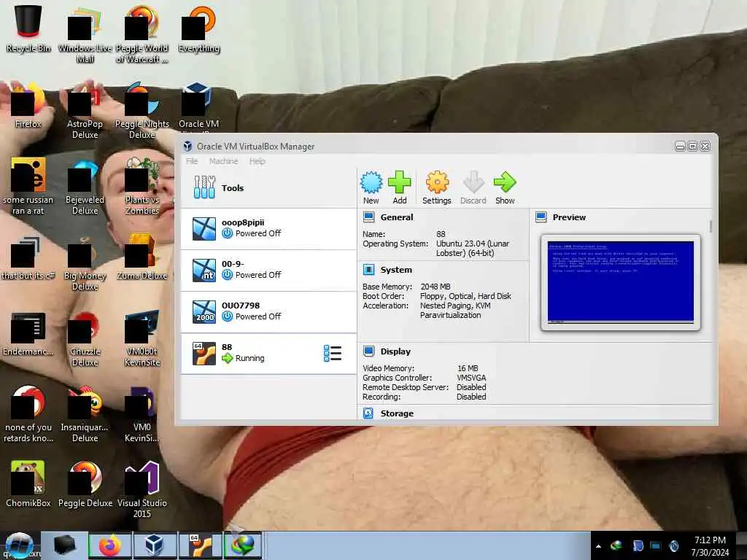Select the Insaniquar... Deluxe desktop icon
Image resolution: width=747 pixels, height=560 pixels.
click(85, 414)
